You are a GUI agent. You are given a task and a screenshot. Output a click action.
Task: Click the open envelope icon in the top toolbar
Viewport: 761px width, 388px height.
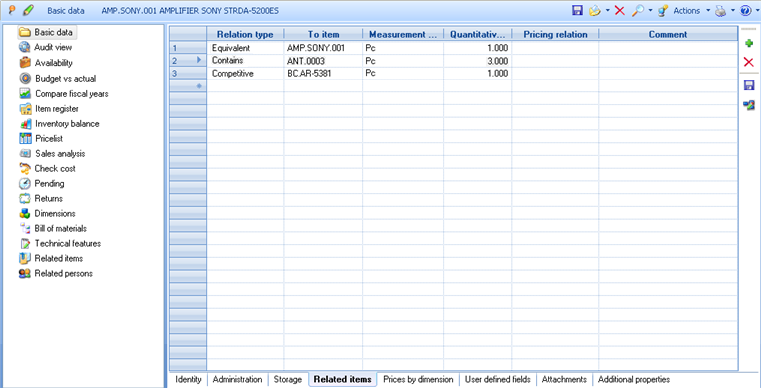point(595,11)
